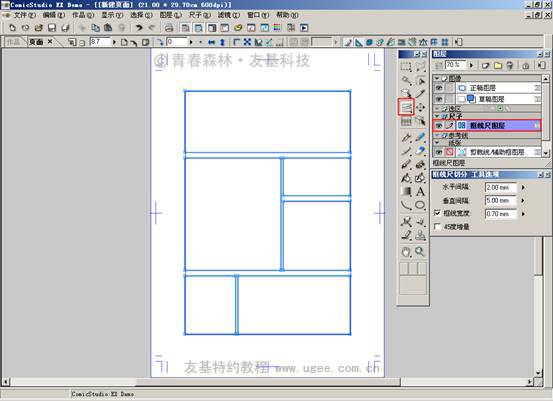Screen dimensions: 553x401
Task: Click the triangle ruler snap icon
Action: pos(358,42)
